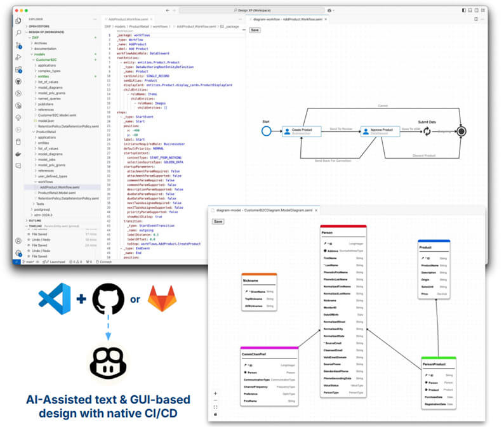Viewport: 504px width, 427px height.
Task: Expand the OUTLINE section
Action: [x=36, y=220]
